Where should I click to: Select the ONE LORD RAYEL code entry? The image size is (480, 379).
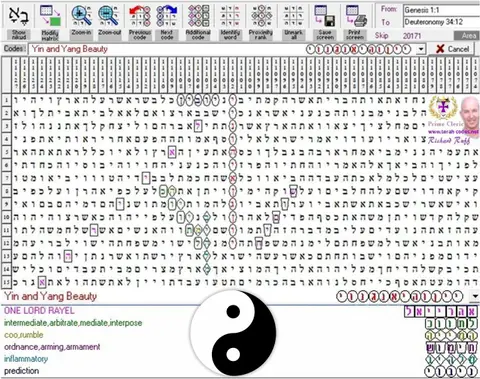pos(39,311)
